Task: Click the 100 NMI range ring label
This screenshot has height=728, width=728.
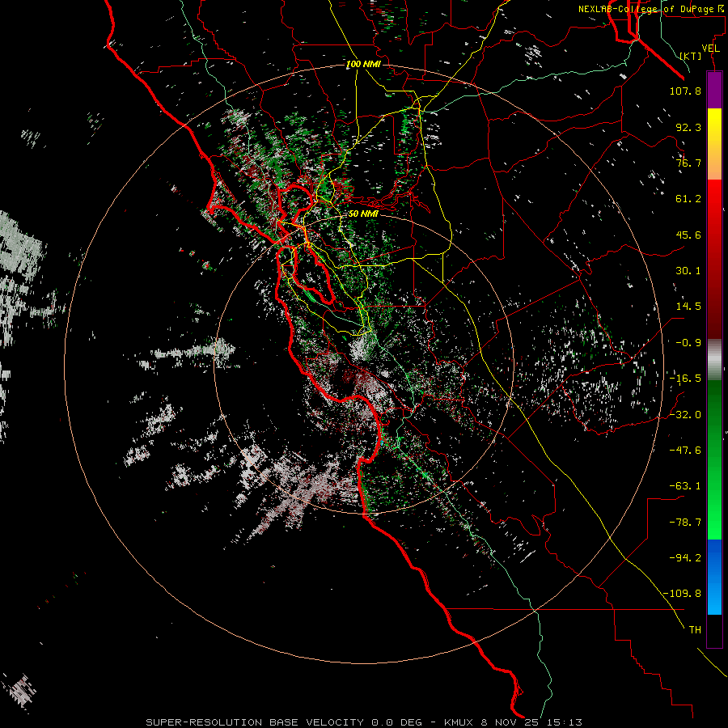Action: pos(363,64)
